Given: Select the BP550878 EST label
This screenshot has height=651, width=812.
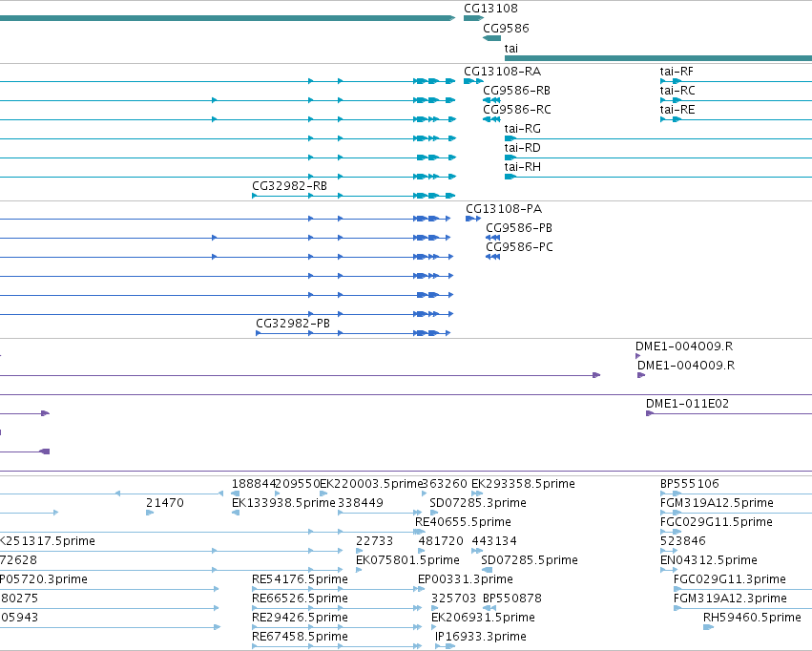Looking at the screenshot, I should tap(512, 598).
